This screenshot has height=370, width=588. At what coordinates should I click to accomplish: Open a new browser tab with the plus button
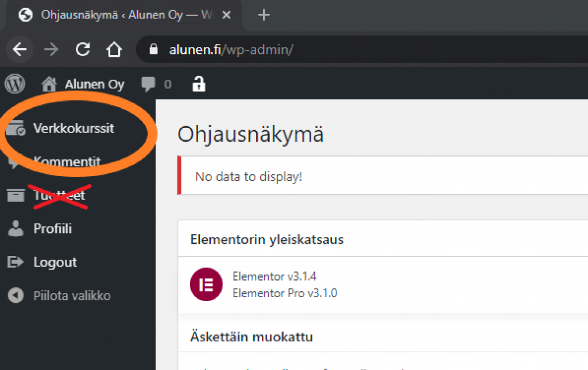pos(263,15)
